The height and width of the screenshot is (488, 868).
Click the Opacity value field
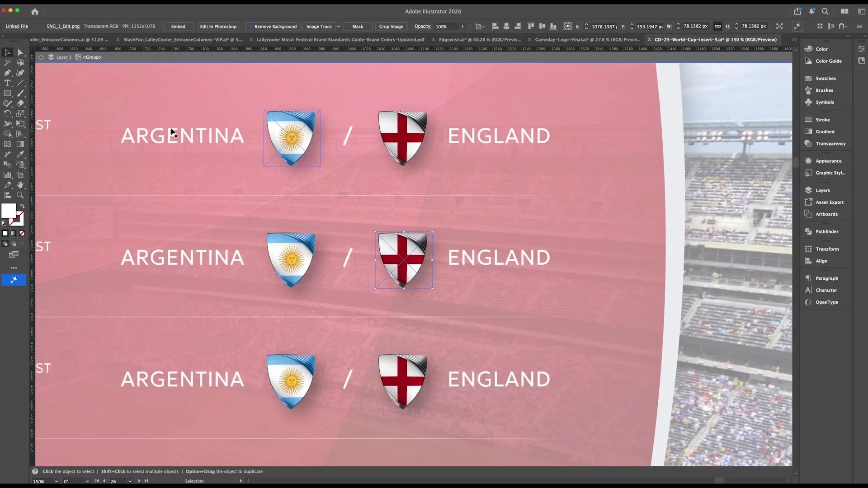[446, 26]
